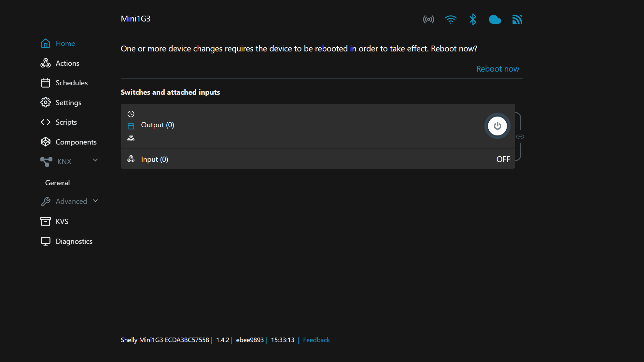Viewport: 644px width, 362px height.
Task: Open the Output timer clock icon
Action: coord(131,114)
